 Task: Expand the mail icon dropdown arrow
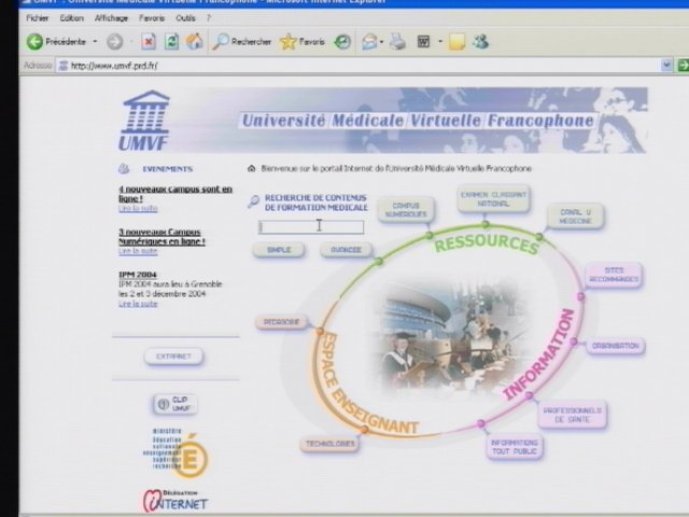click(382, 42)
